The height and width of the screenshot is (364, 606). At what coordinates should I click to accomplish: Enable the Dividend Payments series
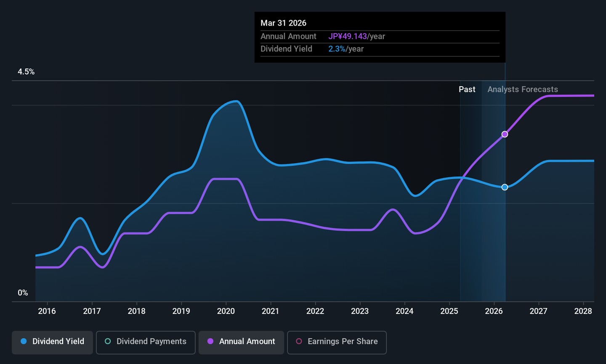(146, 342)
